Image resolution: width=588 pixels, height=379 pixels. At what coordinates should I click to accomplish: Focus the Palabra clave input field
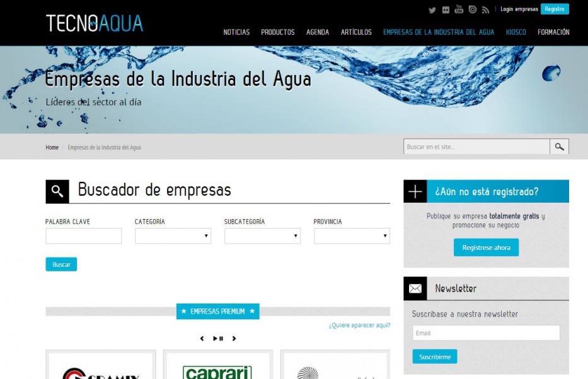(83, 236)
